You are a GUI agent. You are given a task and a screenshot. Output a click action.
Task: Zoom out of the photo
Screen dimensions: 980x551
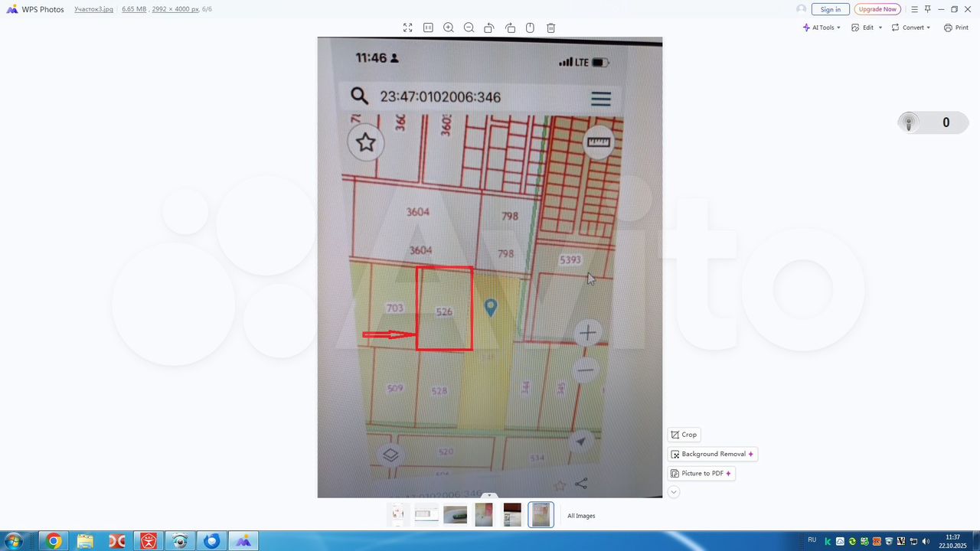point(469,28)
